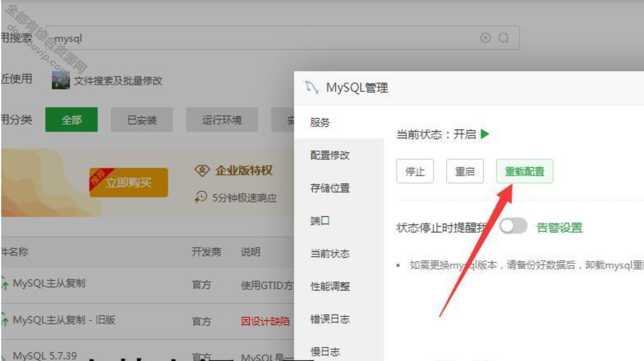Click the MySQL主从复制 row name

tap(49, 283)
